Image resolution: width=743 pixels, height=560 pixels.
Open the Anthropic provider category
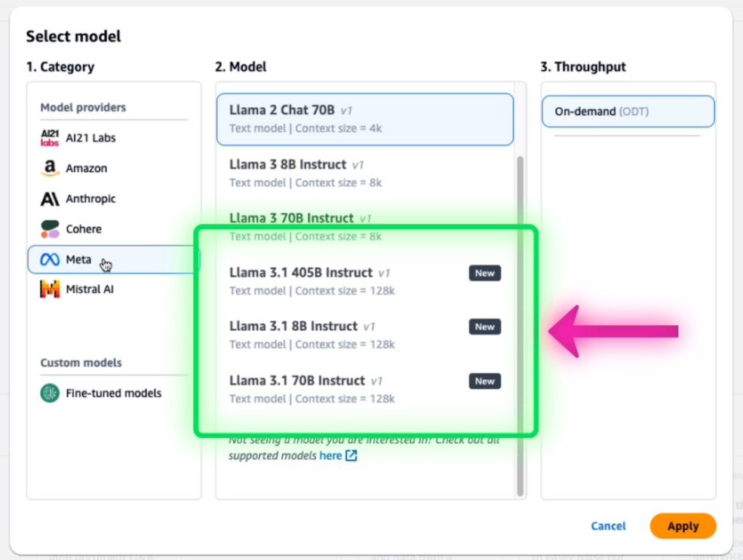pos(91,199)
